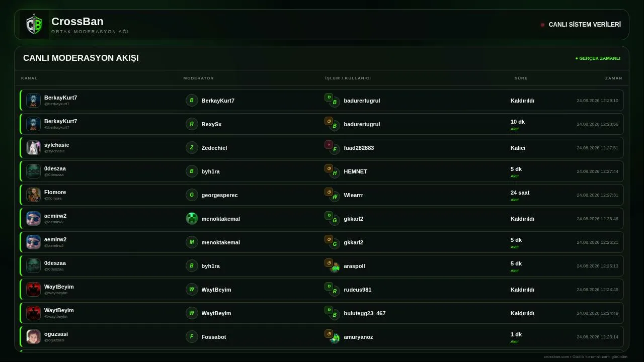
Task: Open the oguzsasi channel name link
Action: click(56, 334)
